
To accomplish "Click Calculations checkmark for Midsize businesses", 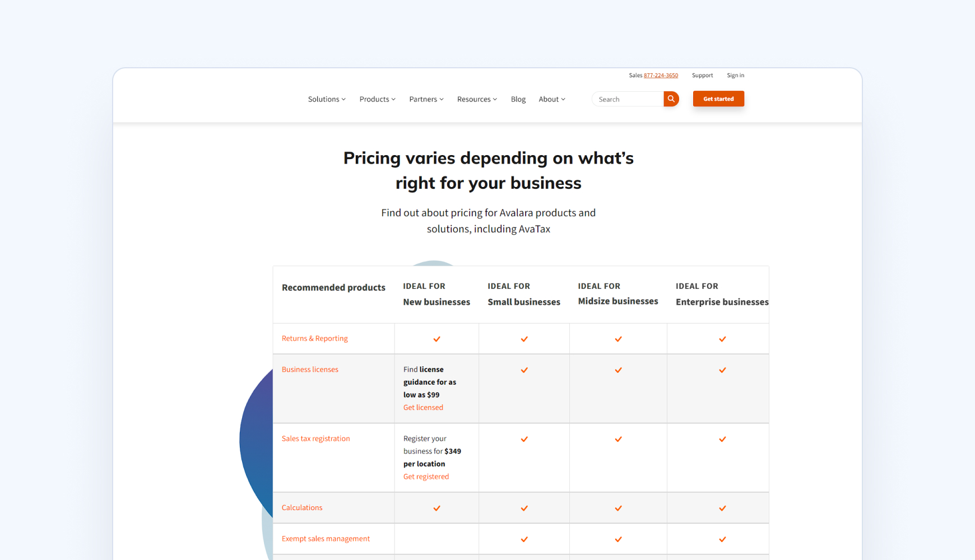I will click(x=618, y=508).
